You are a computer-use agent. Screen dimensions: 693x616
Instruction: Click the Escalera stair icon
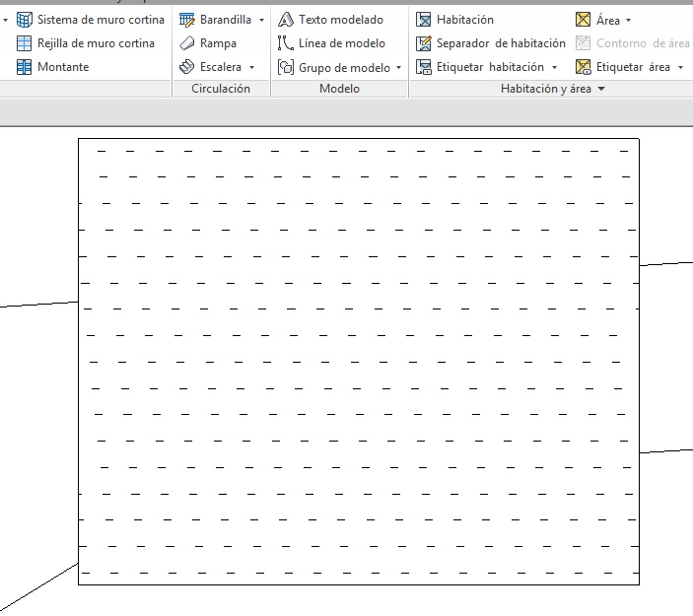click(187, 67)
